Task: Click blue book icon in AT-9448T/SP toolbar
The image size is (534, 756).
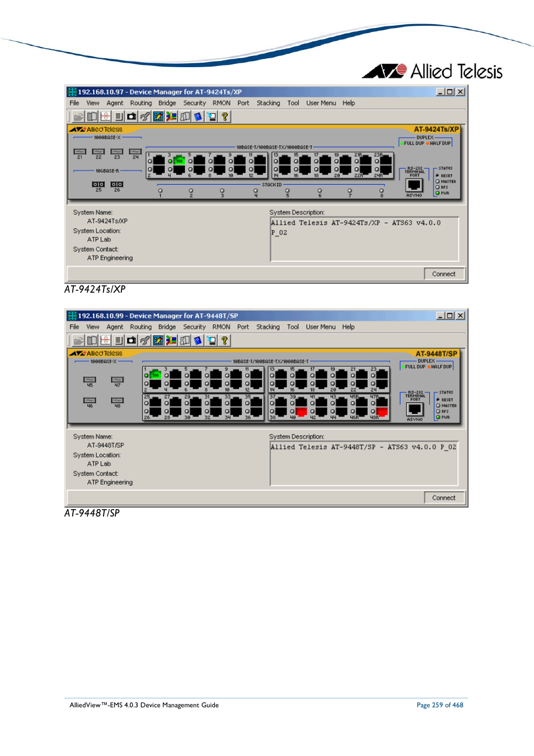Action: point(198,340)
